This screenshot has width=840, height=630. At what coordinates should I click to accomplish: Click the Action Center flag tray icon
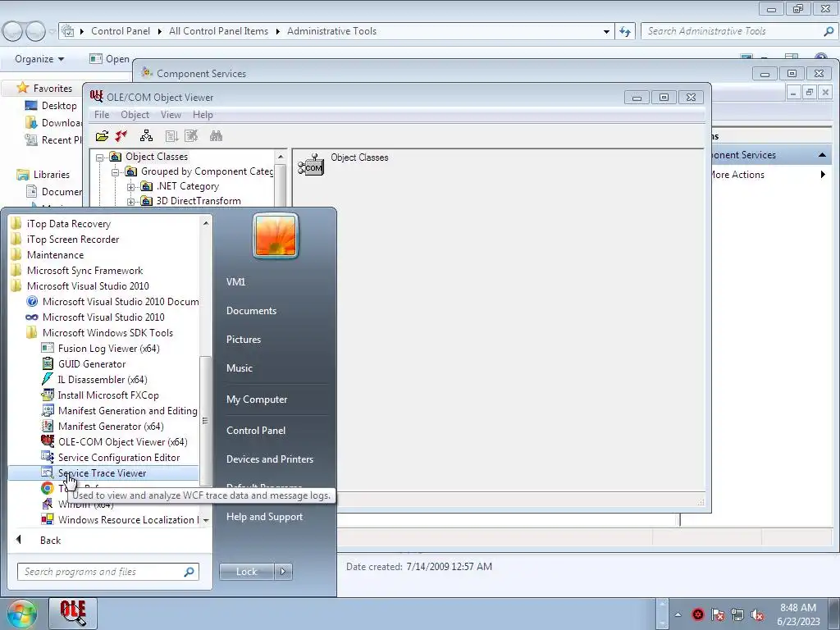click(x=717, y=615)
